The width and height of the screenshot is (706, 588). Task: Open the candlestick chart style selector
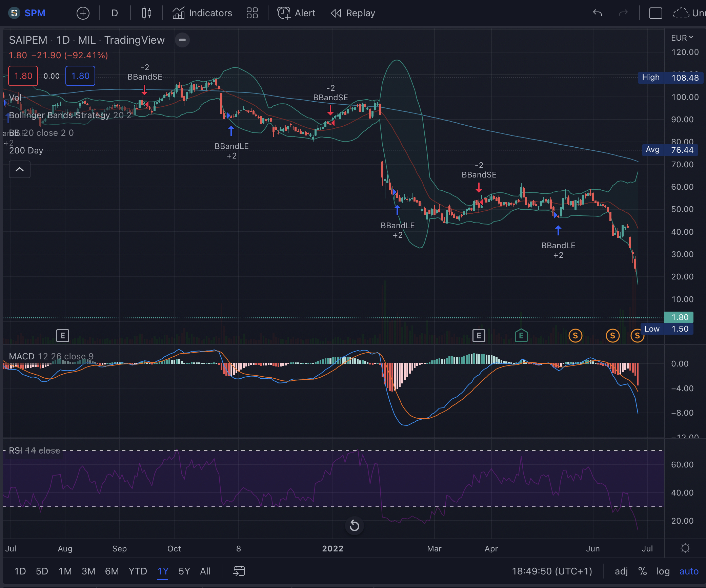point(146,13)
